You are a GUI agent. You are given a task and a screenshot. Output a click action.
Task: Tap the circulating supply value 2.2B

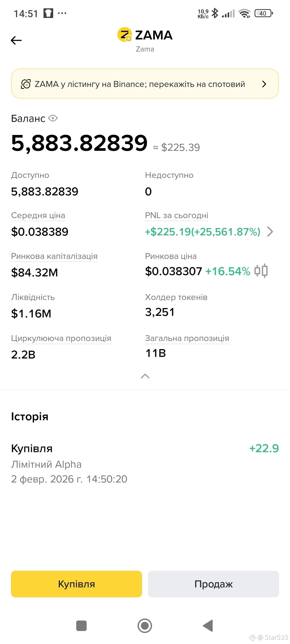[x=23, y=355]
